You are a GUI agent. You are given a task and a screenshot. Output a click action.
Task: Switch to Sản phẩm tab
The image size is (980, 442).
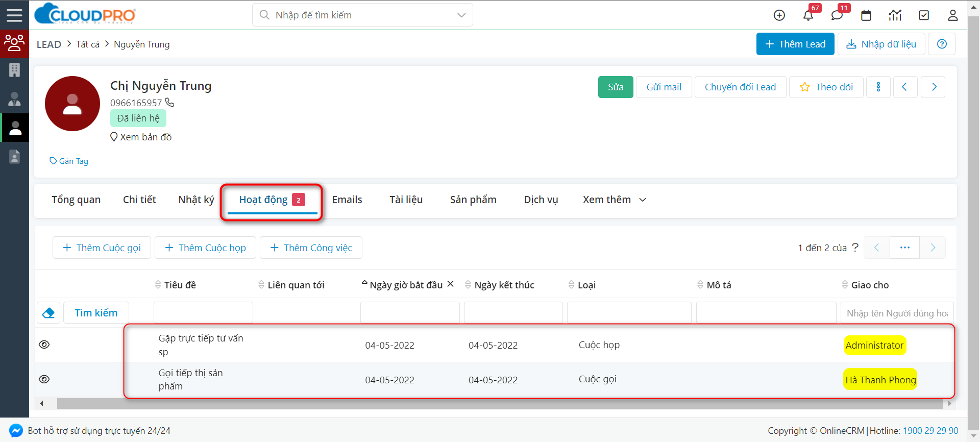point(473,200)
